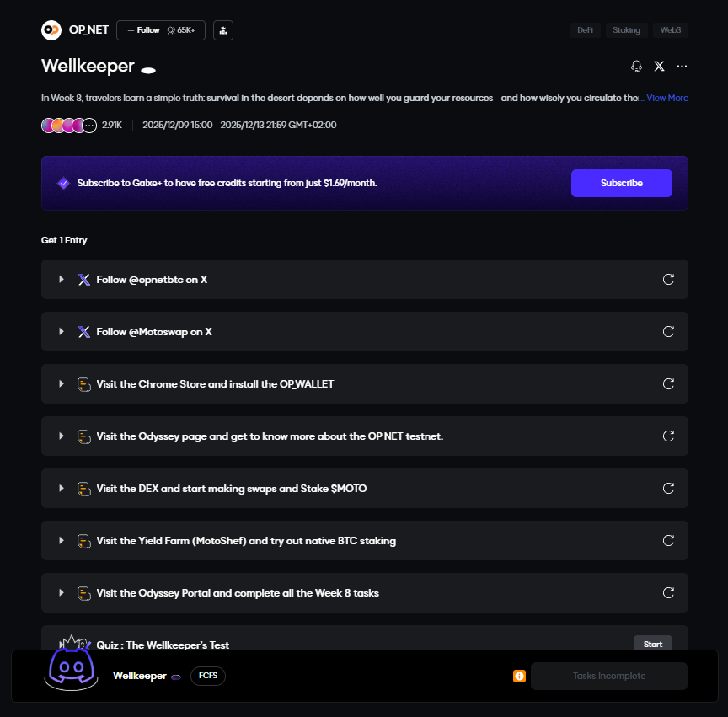Viewport: 728px width, 717px height.
Task: Click the participant avatars group
Action: [68, 126]
